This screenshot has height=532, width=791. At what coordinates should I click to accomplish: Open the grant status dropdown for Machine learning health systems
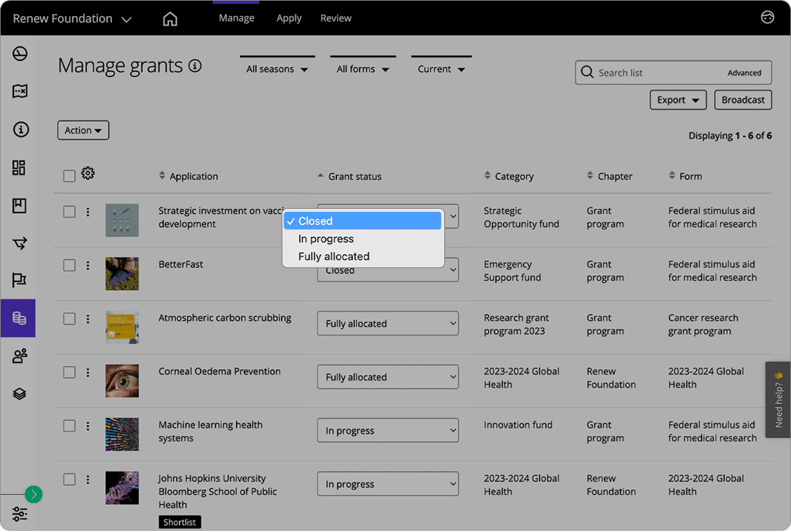387,430
